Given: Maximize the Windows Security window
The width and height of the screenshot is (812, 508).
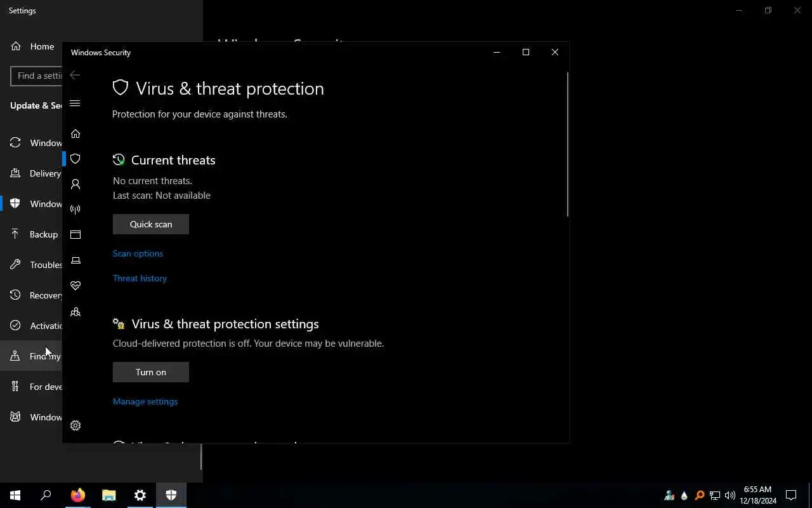Looking at the screenshot, I should 526,52.
